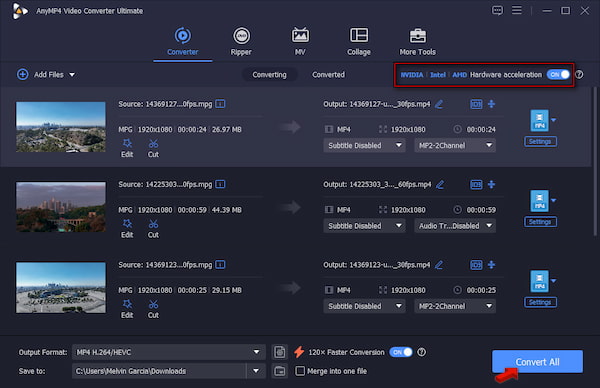
Task: Switch to the Converted tab
Action: 328,75
